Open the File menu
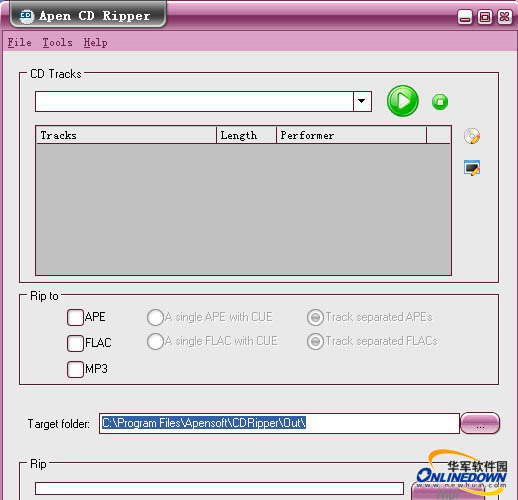This screenshot has width=518, height=500. pyautogui.click(x=20, y=43)
